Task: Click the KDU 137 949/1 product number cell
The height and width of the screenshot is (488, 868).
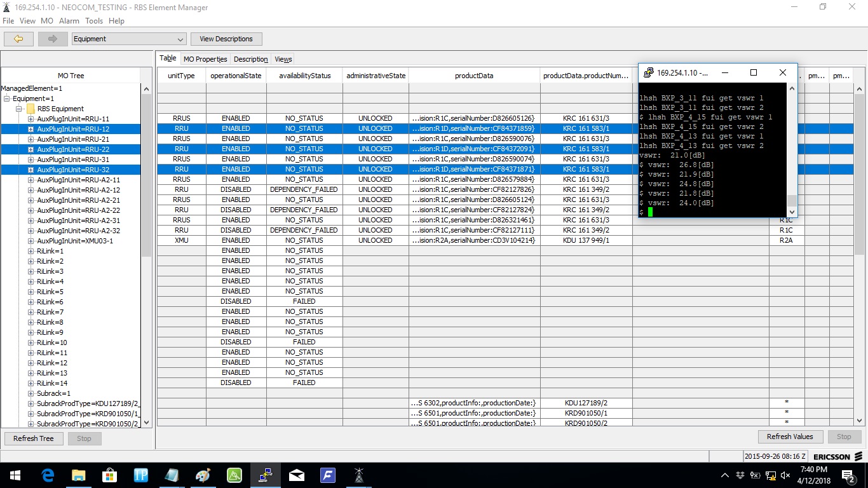Action: point(586,241)
